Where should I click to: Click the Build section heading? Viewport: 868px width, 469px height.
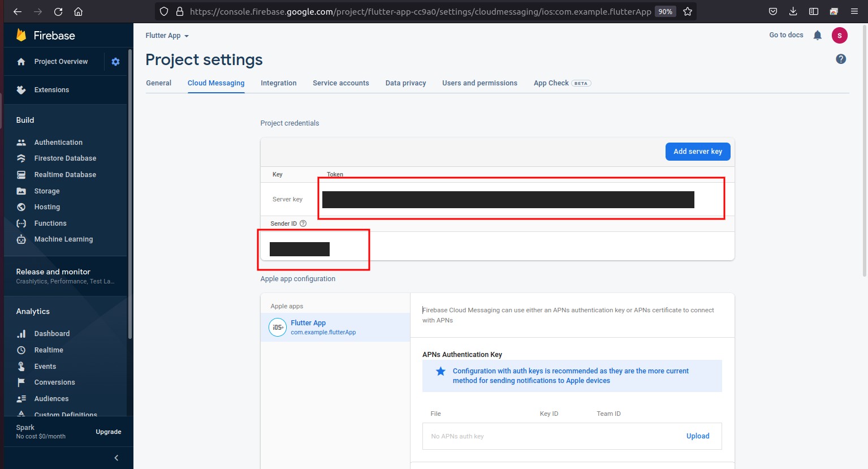tap(25, 120)
